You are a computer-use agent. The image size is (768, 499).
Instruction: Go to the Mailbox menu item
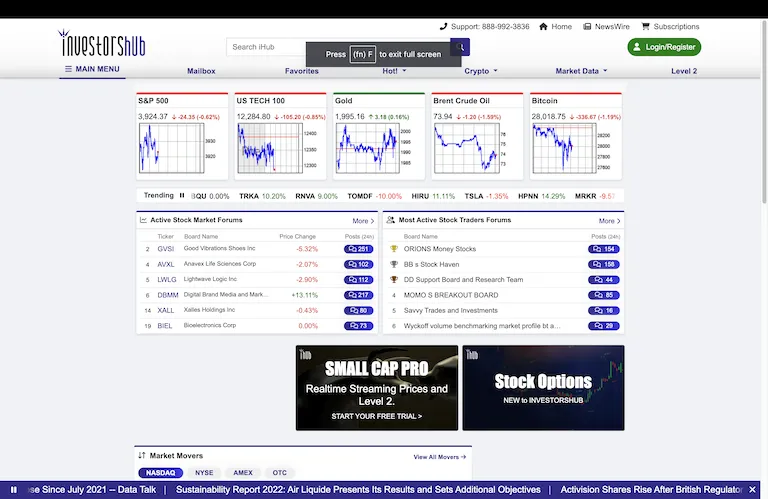[x=201, y=71]
